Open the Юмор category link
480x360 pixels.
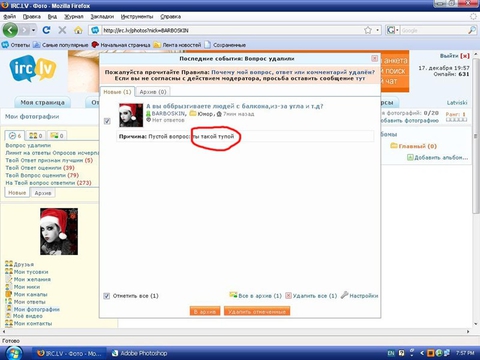click(x=205, y=114)
